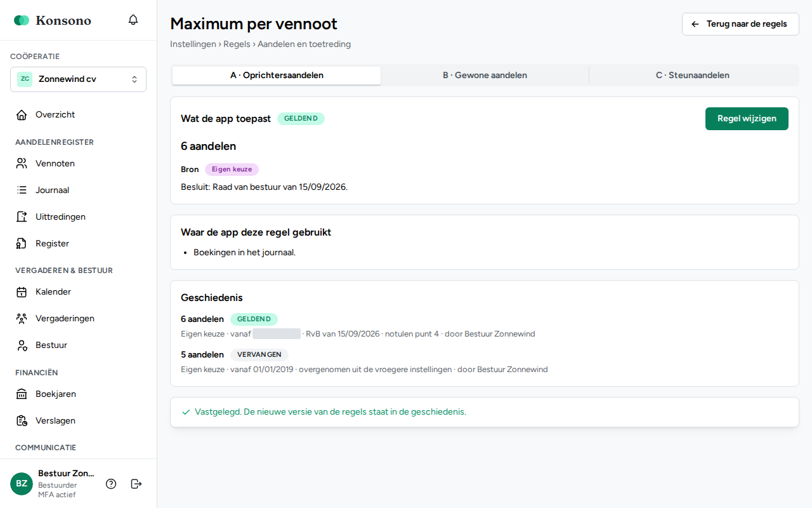Open Vennoten in the sidebar
Image resolution: width=812 pixels, height=508 pixels.
click(78, 164)
